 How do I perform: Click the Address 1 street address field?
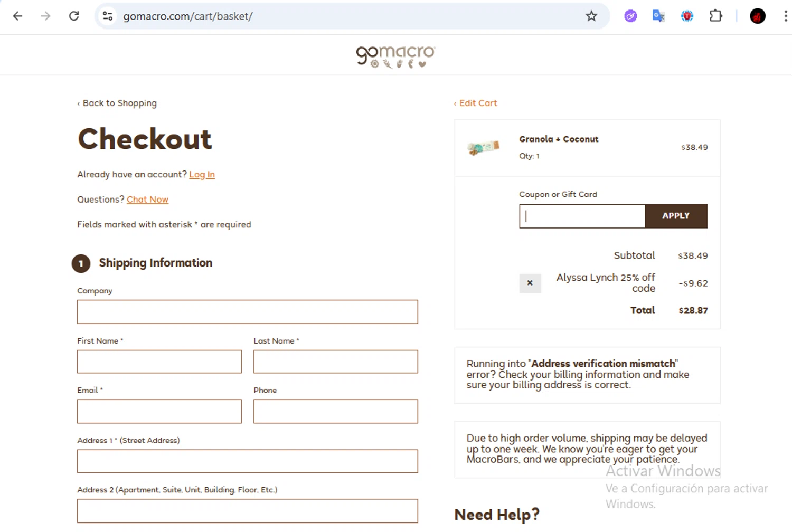click(x=248, y=461)
